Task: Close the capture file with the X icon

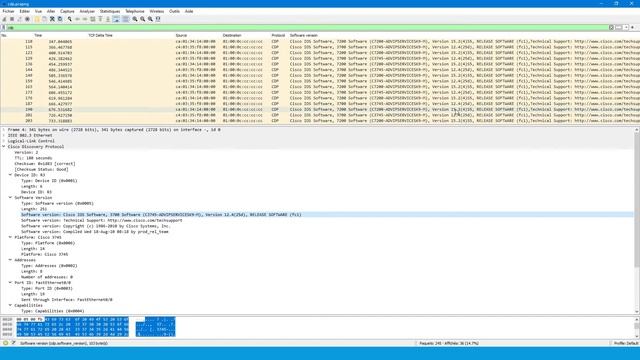Action: (x=52, y=19)
